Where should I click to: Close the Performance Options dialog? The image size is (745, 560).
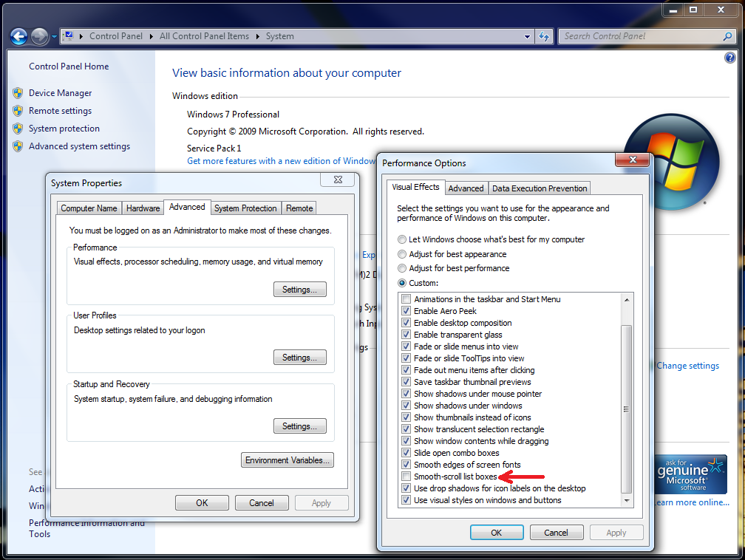click(633, 160)
